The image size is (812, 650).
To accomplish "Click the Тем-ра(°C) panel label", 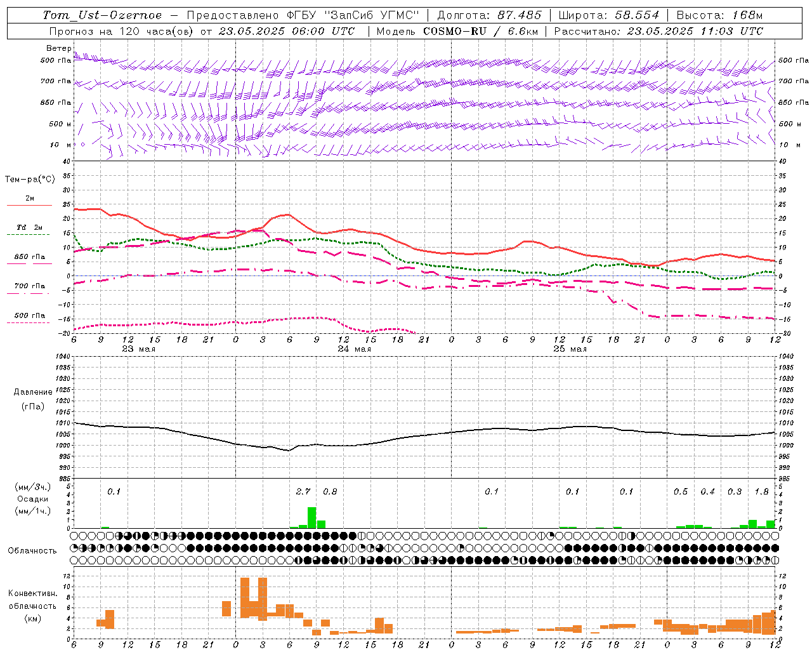I will [x=30, y=180].
